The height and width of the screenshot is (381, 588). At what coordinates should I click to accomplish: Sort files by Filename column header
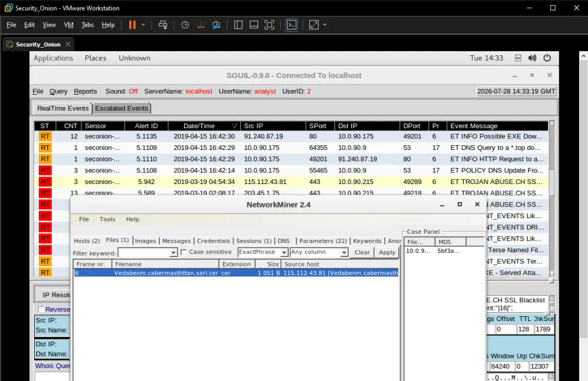pos(165,265)
